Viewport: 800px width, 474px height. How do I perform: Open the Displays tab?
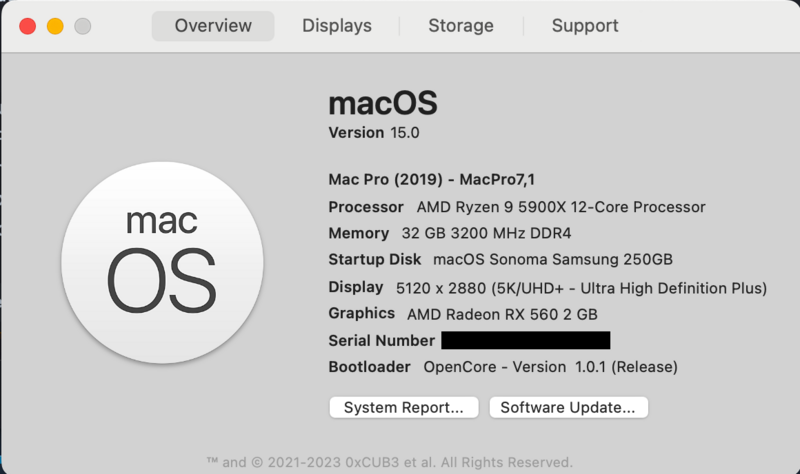(x=337, y=26)
